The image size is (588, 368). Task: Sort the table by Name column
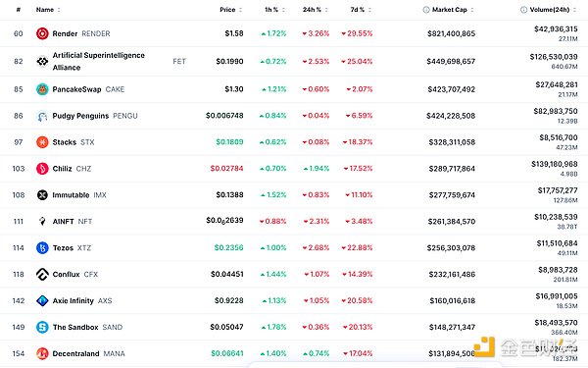(x=48, y=10)
